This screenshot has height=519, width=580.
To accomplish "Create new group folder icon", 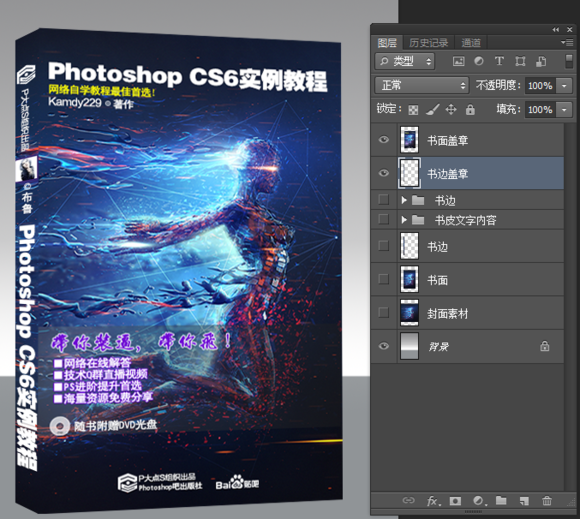I will [501, 501].
